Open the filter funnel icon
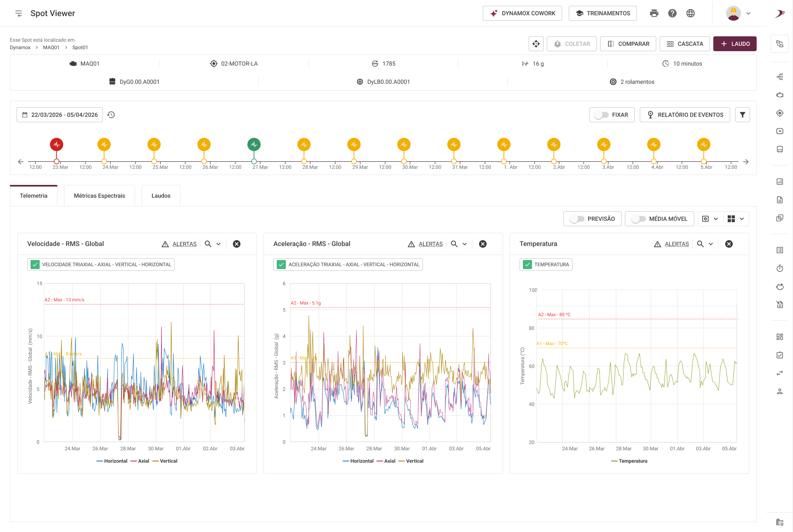 (x=743, y=115)
